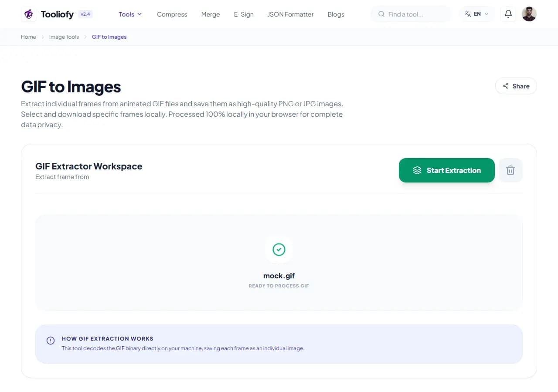Click the v2.4 version badge
558x392 pixels.
tap(85, 14)
